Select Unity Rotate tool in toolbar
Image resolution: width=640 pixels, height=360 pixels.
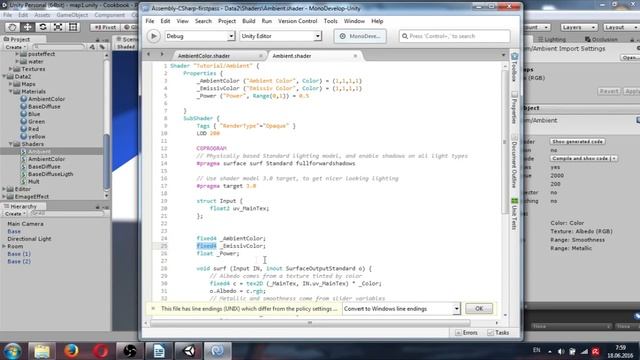pos(42,27)
